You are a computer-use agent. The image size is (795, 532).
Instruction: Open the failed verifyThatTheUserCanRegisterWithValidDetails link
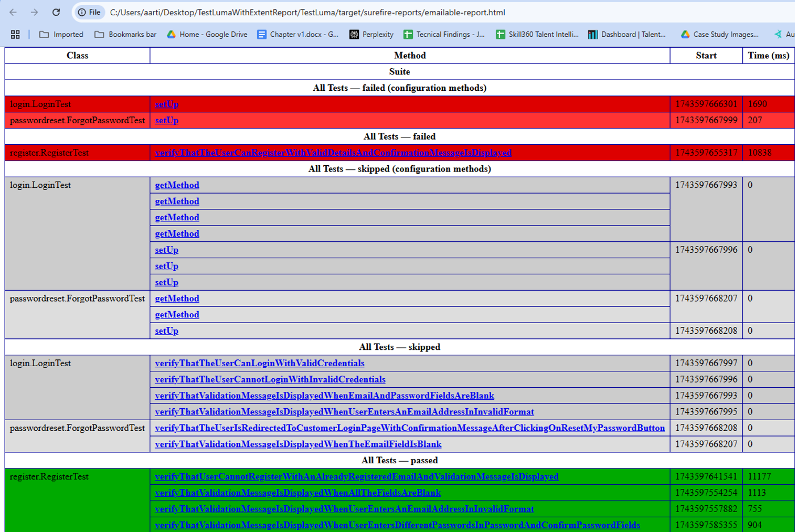pyautogui.click(x=333, y=153)
